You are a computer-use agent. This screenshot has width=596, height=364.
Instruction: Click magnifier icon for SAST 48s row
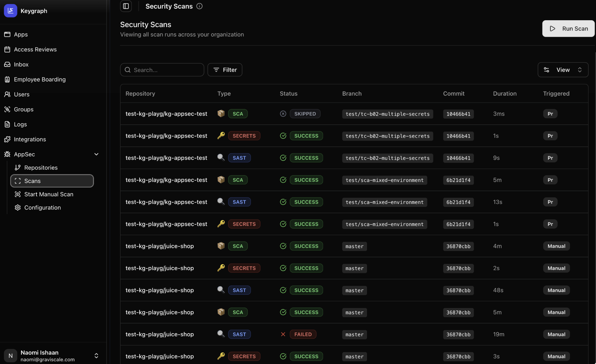[x=221, y=290]
